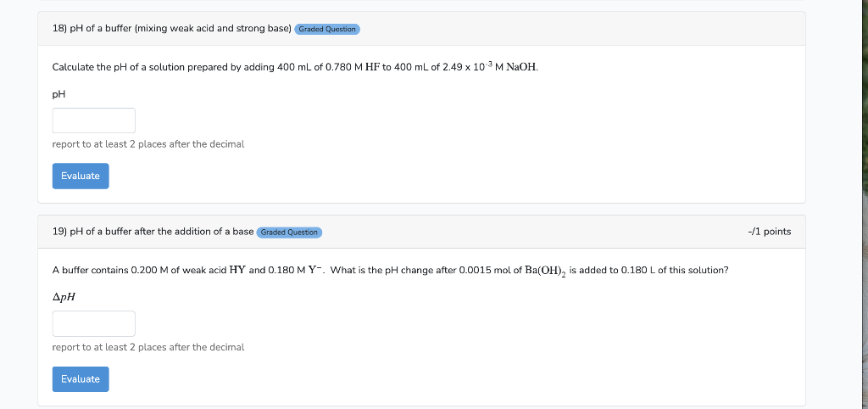
Task: Click Graded Question badge on question 19
Action: (x=289, y=233)
